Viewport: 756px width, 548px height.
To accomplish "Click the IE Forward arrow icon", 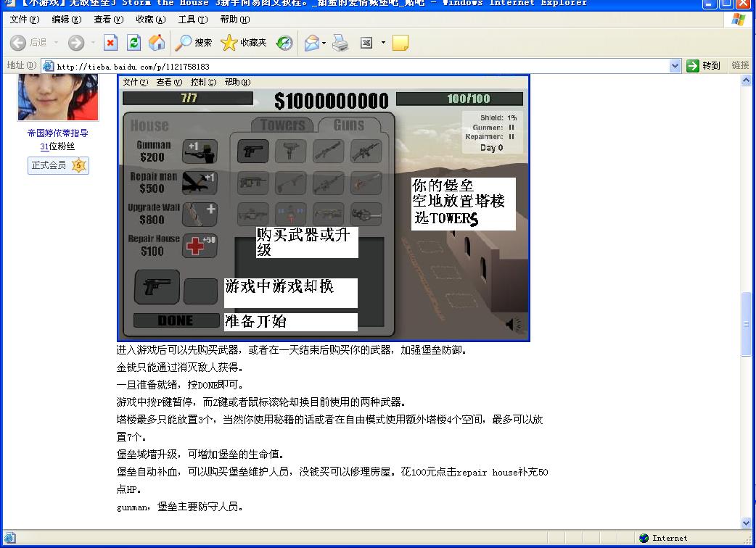I will point(75,43).
